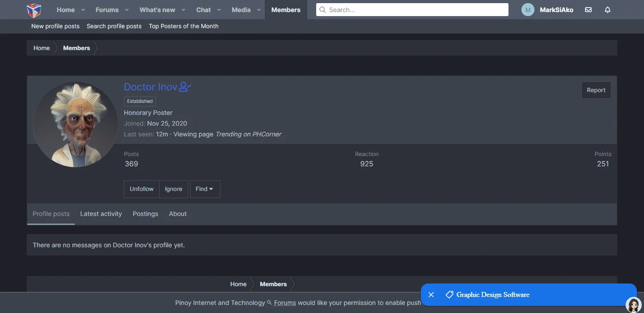The height and width of the screenshot is (313, 644).
Task: Open the envelope inbox icon
Action: tap(588, 10)
